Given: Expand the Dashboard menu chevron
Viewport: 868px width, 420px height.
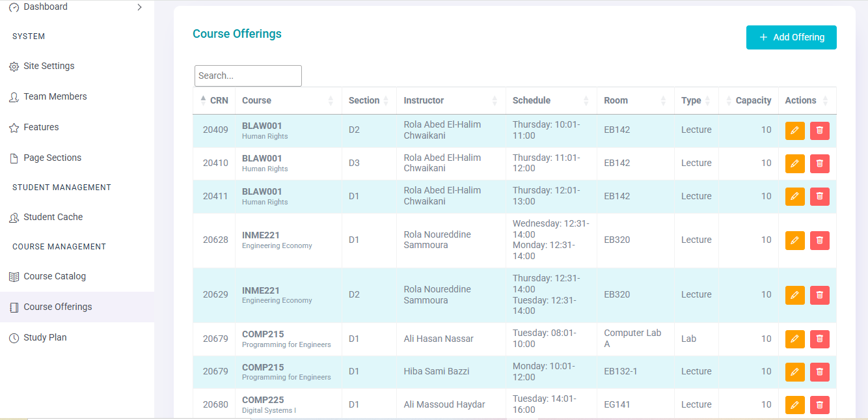Looking at the screenshot, I should [x=139, y=7].
